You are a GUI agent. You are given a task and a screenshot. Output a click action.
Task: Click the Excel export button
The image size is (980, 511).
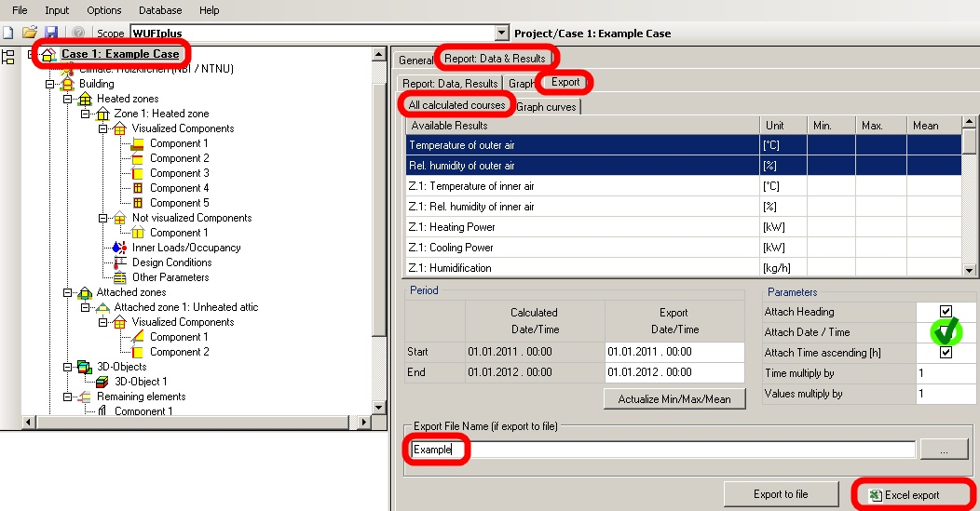coord(912,495)
